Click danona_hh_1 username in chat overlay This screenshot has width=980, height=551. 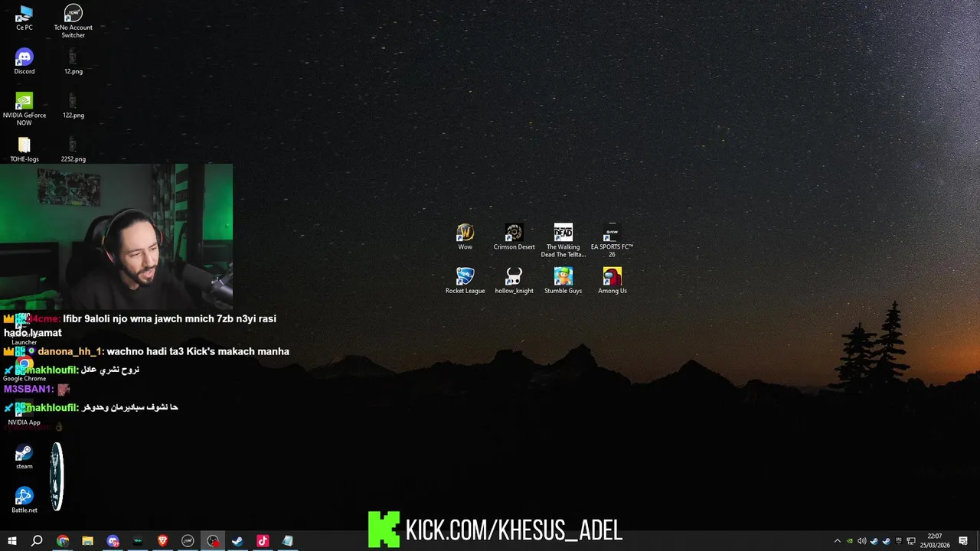(70, 351)
